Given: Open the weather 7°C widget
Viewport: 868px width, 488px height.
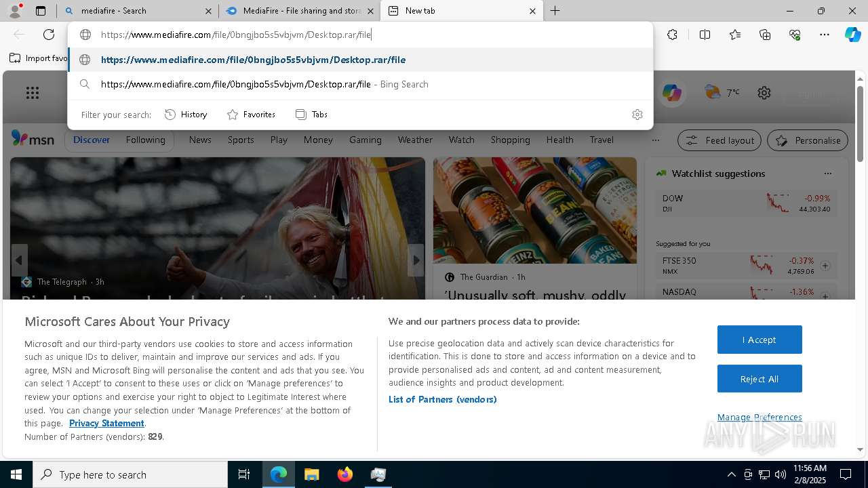Looking at the screenshot, I should 722,92.
